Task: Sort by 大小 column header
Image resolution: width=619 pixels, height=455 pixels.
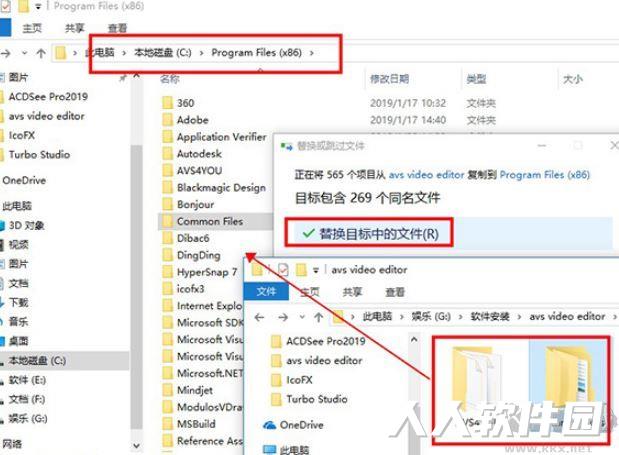Action: (573, 79)
